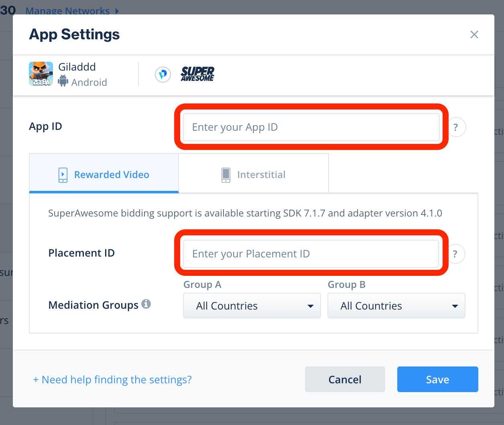
Task: Click the Zooba app icon thumbnail
Action: (x=41, y=74)
